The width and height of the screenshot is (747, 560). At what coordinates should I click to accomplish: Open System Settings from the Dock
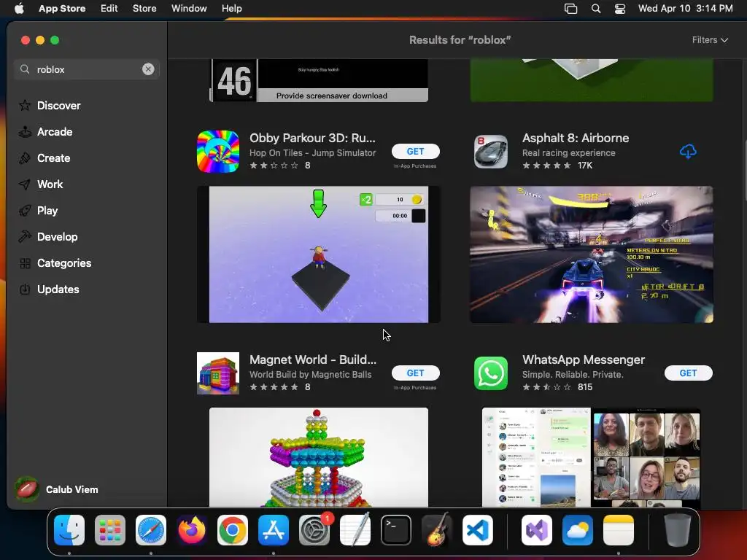314,530
